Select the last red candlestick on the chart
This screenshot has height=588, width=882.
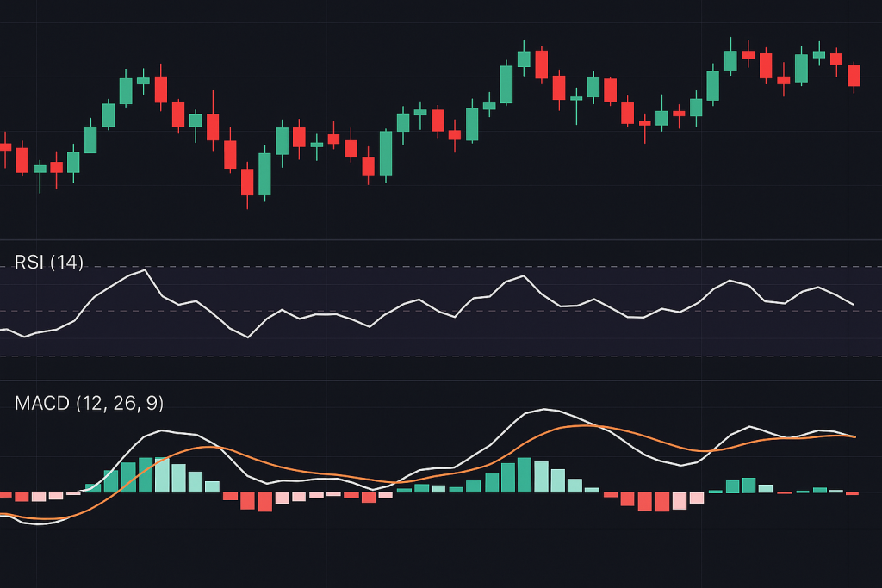pyautogui.click(x=854, y=75)
